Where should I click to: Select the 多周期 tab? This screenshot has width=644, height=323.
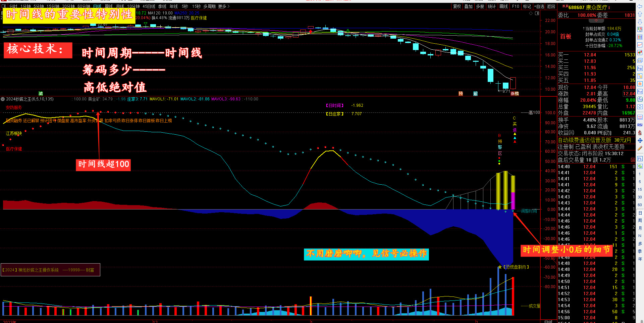[209, 6]
